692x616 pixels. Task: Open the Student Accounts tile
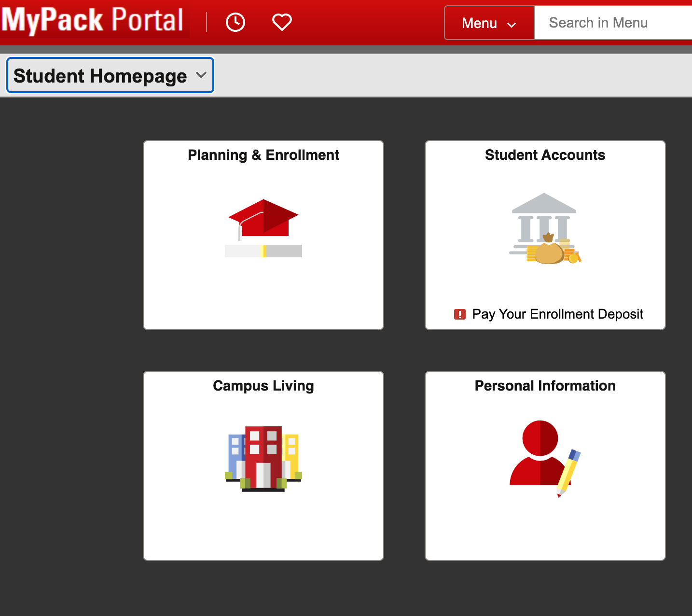(x=545, y=235)
